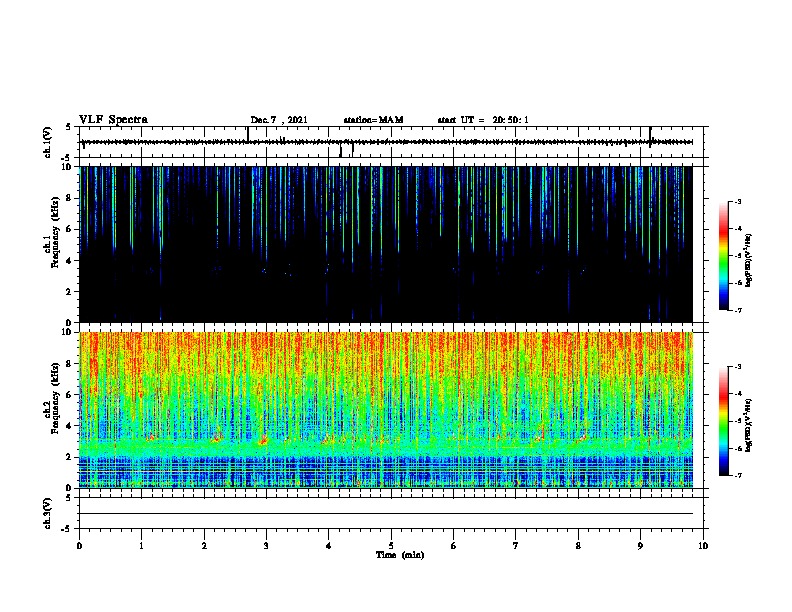Click the "1" tick on the time axis
The image size is (792, 612).
point(141,546)
